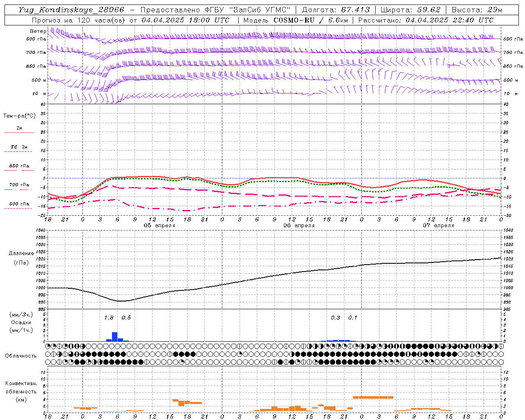Click the 700 гПа temperature legend entry

click(19, 186)
